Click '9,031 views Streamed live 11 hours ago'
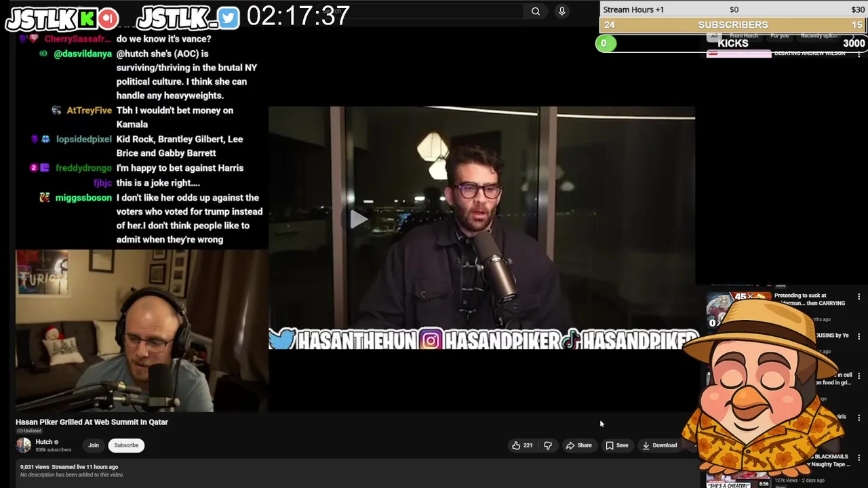The image size is (868, 488). tap(68, 467)
